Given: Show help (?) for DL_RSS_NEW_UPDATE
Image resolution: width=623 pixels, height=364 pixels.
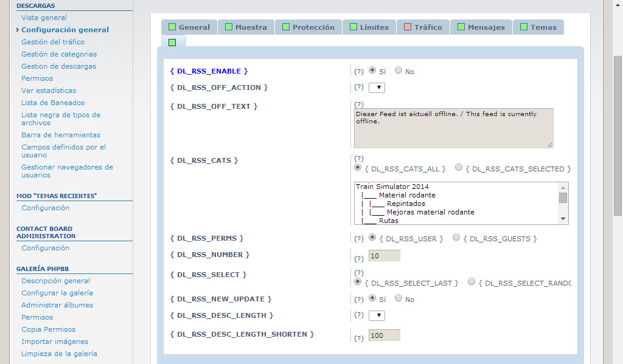Looking at the screenshot, I should coord(358,299).
